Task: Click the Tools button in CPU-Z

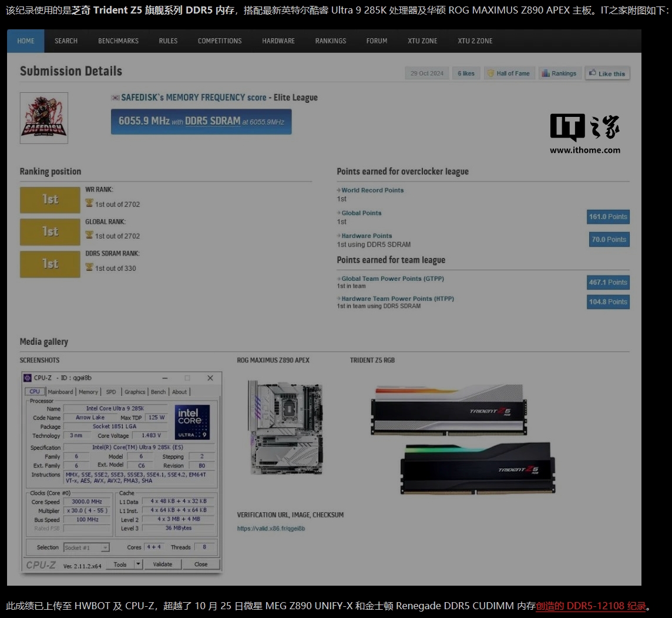Action: pyautogui.click(x=120, y=565)
